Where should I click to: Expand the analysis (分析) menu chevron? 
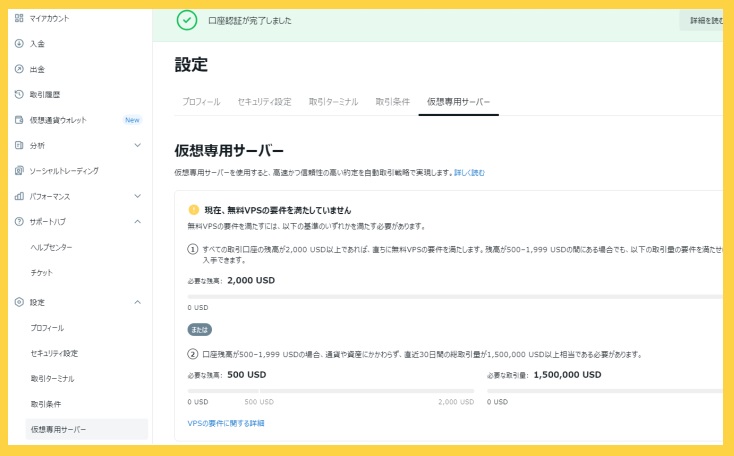point(138,146)
